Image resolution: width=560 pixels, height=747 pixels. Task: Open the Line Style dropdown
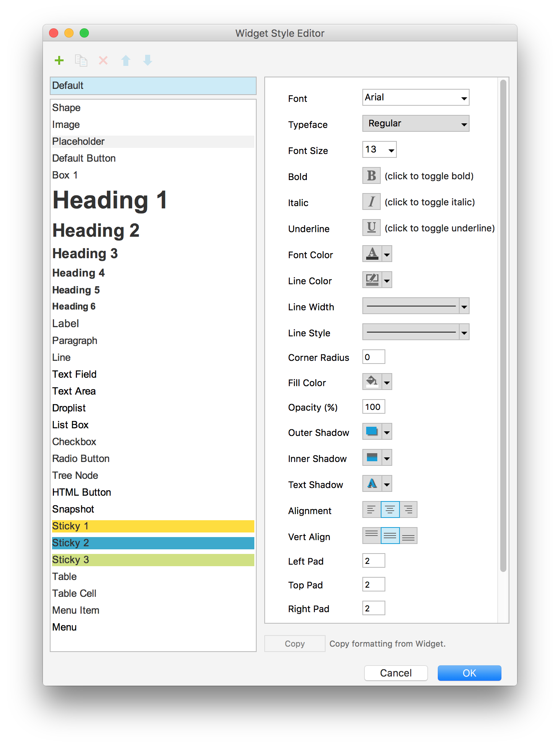[x=416, y=332]
